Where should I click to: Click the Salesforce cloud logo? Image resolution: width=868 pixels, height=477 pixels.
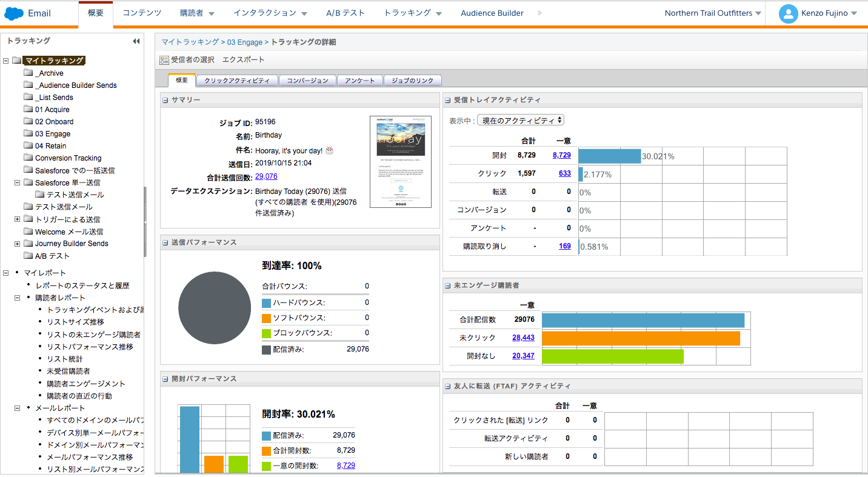[x=14, y=13]
